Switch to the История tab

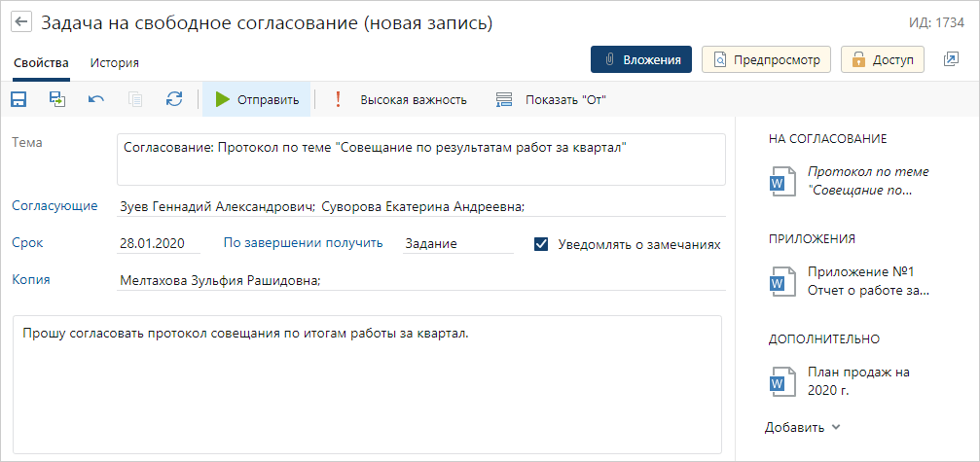tap(115, 63)
